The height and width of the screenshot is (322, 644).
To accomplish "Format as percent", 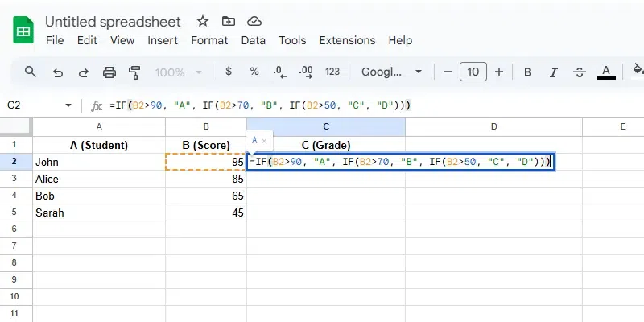I will [x=254, y=72].
